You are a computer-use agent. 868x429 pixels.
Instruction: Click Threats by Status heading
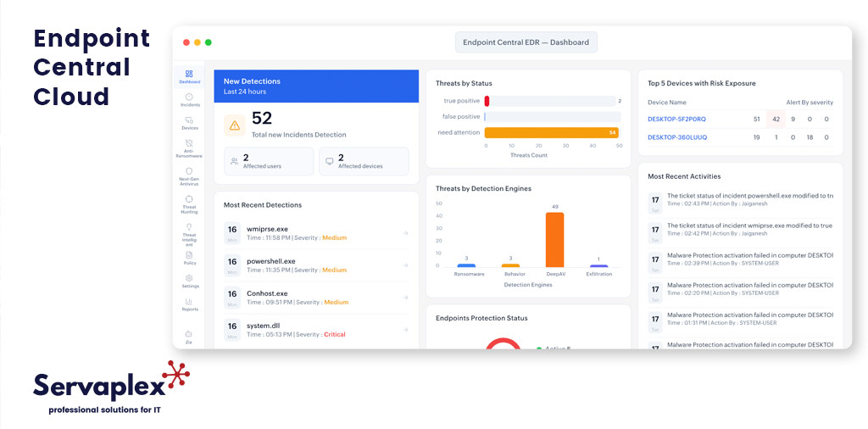coord(464,84)
